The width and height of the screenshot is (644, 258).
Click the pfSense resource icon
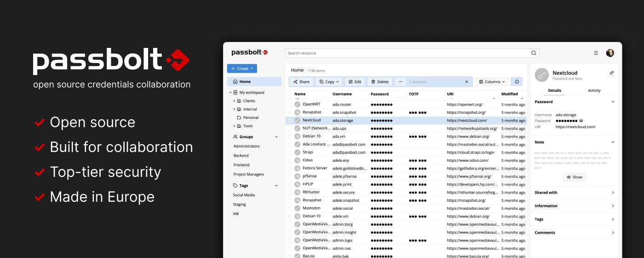pos(297,176)
